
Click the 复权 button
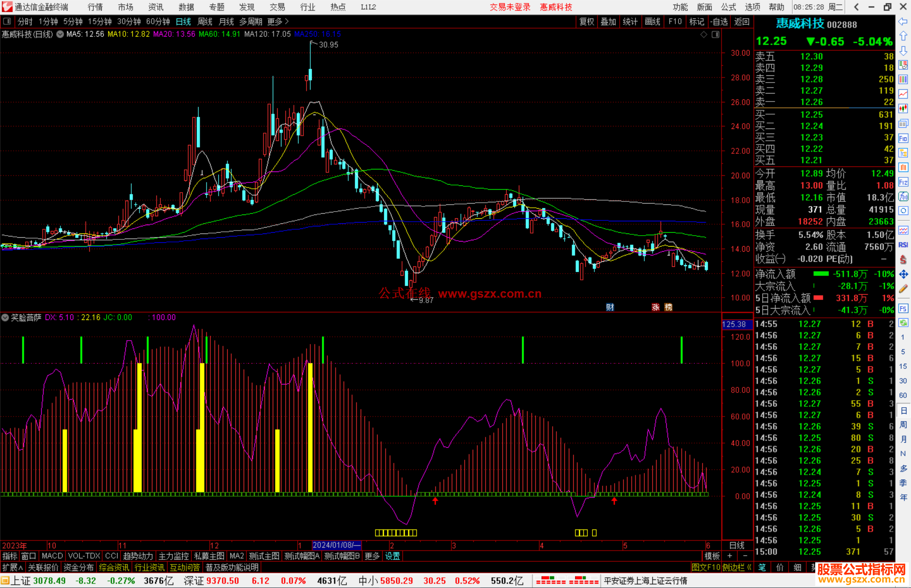point(586,21)
